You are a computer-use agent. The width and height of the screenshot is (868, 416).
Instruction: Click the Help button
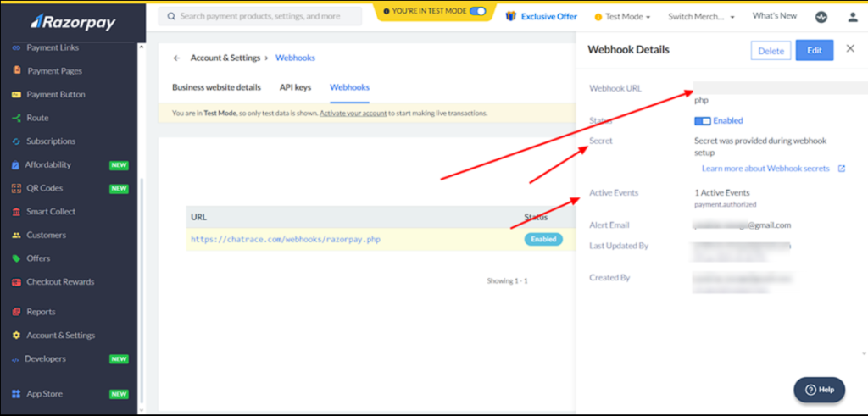coord(820,390)
